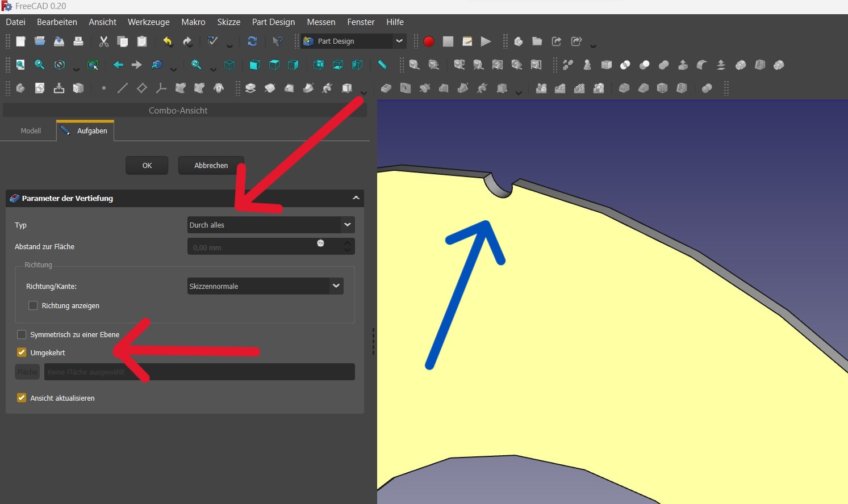Enable Symmetrisch zu einer Ebene
The height and width of the screenshot is (504, 848).
(x=22, y=334)
